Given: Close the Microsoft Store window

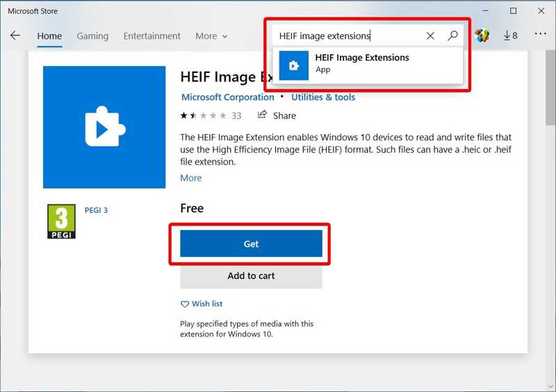Looking at the screenshot, I should 541,11.
